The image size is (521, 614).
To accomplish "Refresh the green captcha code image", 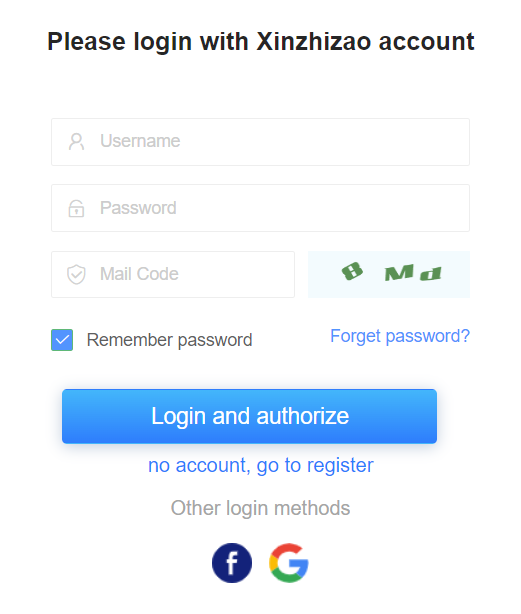I will tap(389, 274).
